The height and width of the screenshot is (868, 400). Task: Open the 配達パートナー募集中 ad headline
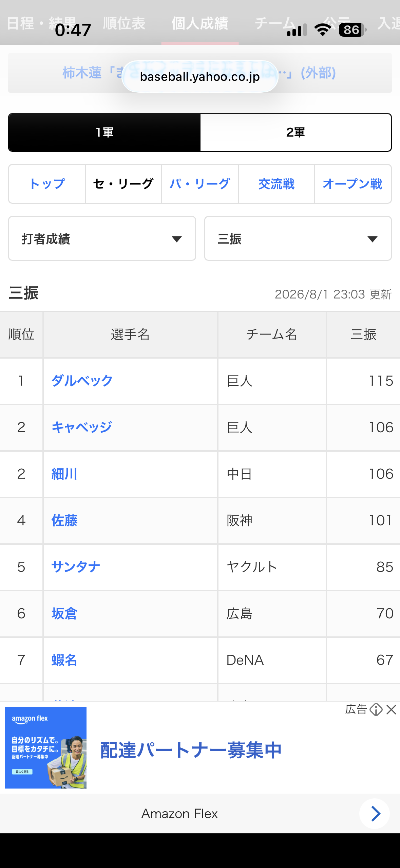[x=191, y=751]
